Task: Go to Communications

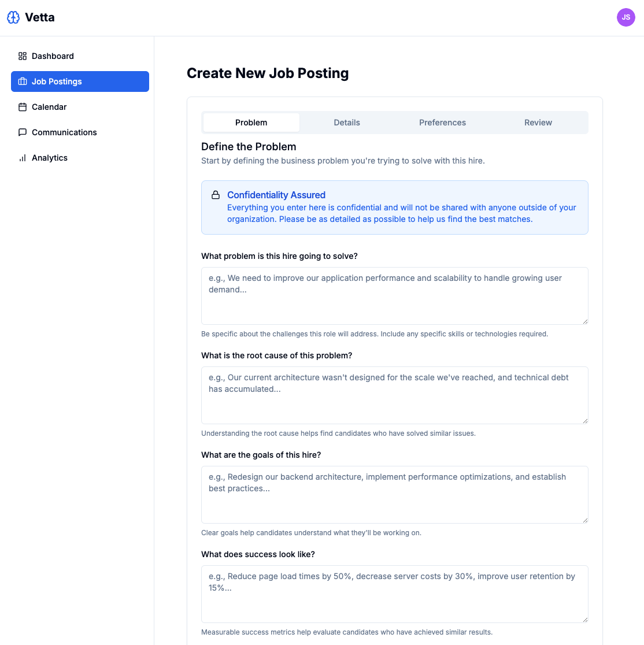Action: point(64,132)
